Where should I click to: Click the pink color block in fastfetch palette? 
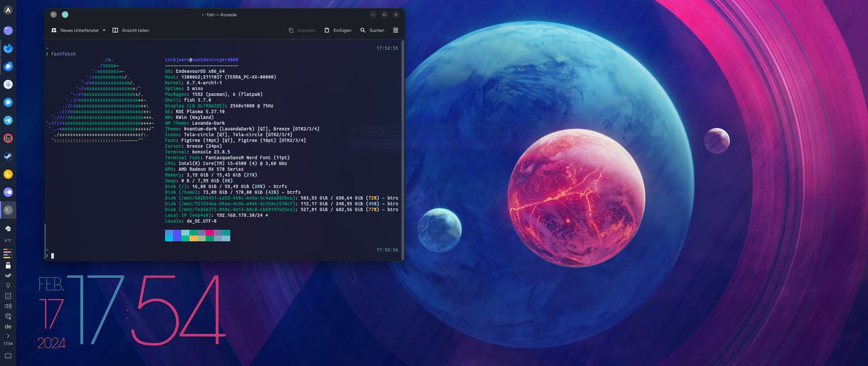(210, 233)
